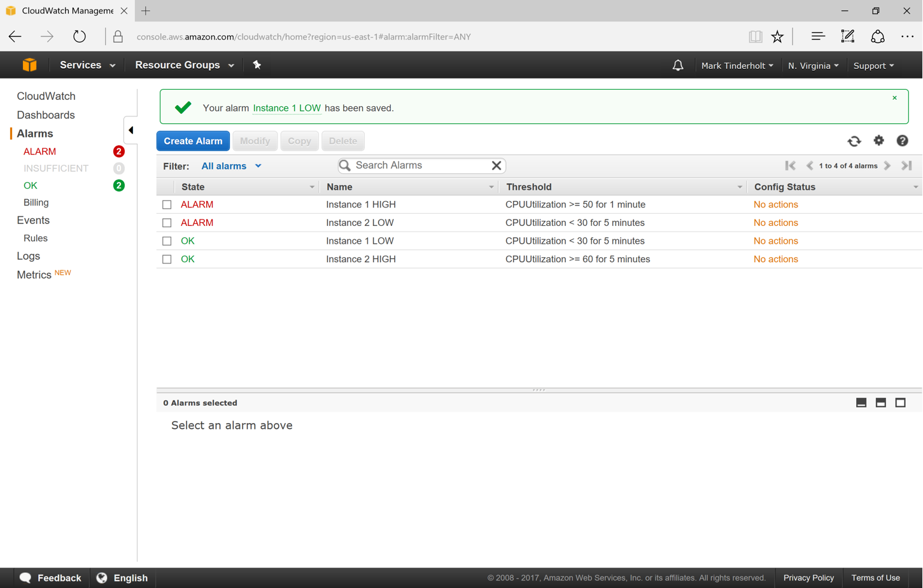Check the Instance 1 LOW alarm checkbox

(x=167, y=241)
